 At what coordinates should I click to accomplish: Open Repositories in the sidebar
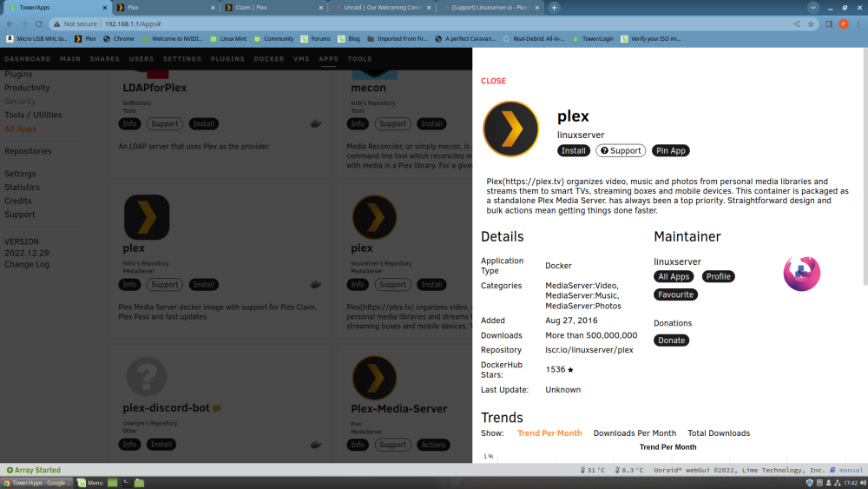coord(28,151)
